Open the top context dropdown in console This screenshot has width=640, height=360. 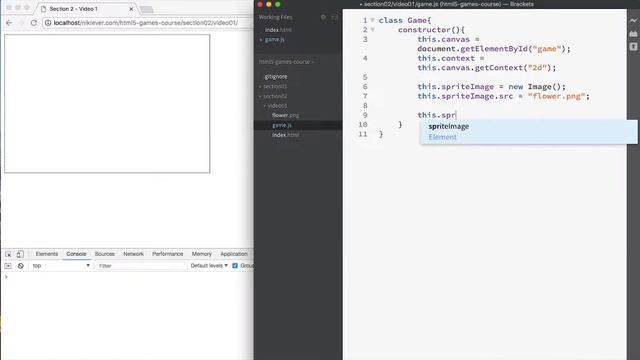pos(61,266)
